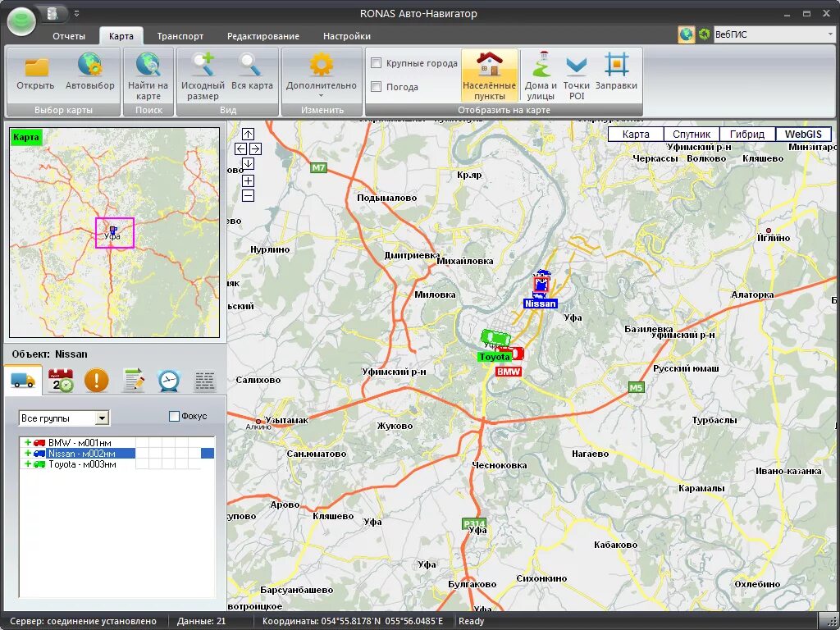
Task: Expand the Nissan - м002нм tree row
Action: (27, 453)
